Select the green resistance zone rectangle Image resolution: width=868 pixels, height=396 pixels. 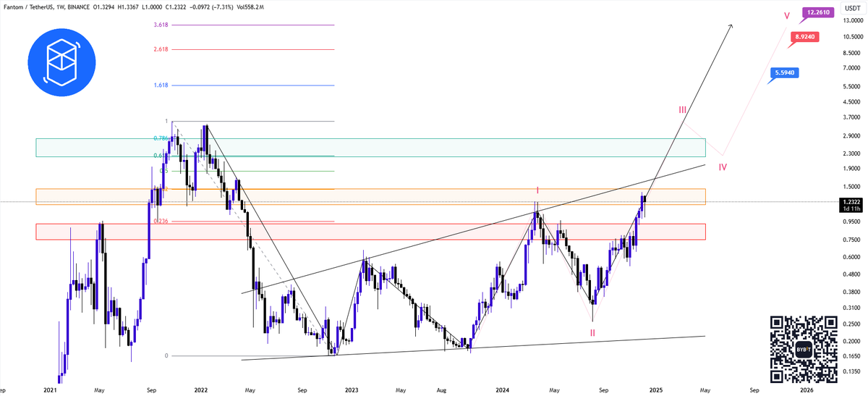point(370,147)
